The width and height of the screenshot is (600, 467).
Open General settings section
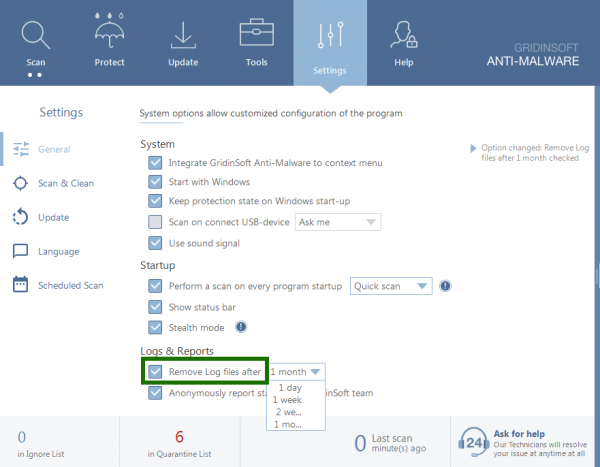[x=54, y=149]
